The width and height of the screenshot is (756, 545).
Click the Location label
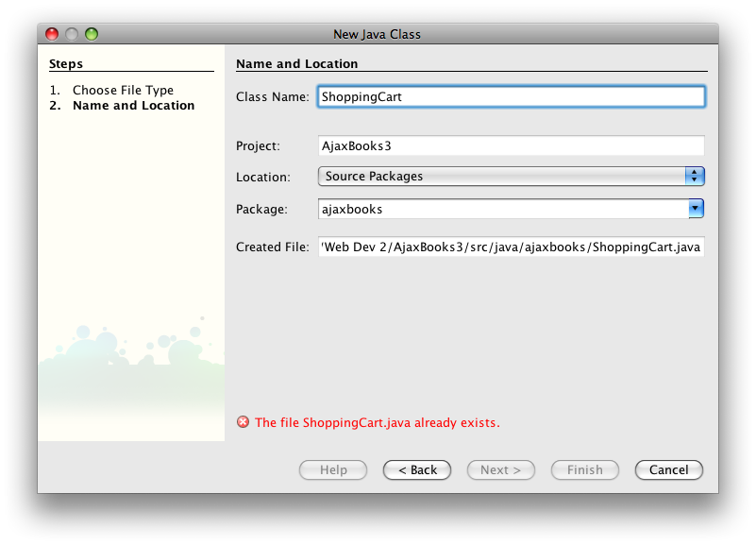(x=263, y=177)
